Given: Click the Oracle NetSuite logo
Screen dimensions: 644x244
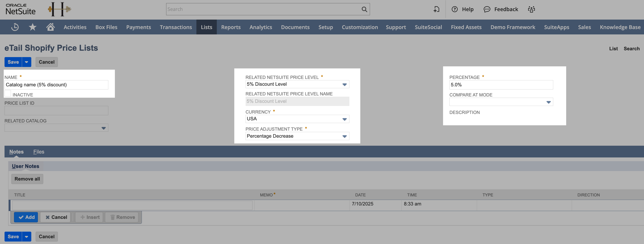Looking at the screenshot, I should click(21, 9).
